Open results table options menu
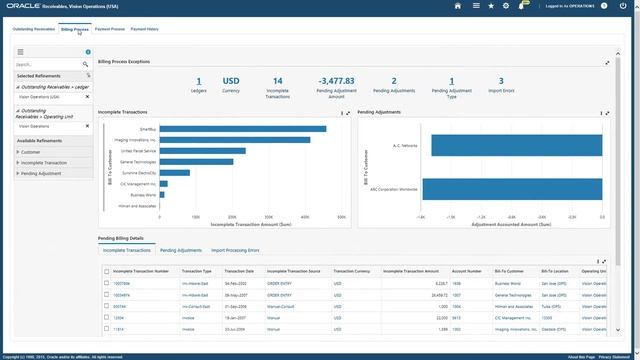Viewport: 640px width, 360px height. click(x=598, y=262)
